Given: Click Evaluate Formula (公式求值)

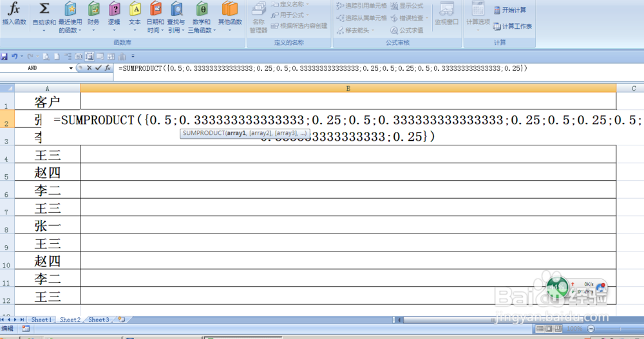Looking at the screenshot, I should pyautogui.click(x=406, y=30).
